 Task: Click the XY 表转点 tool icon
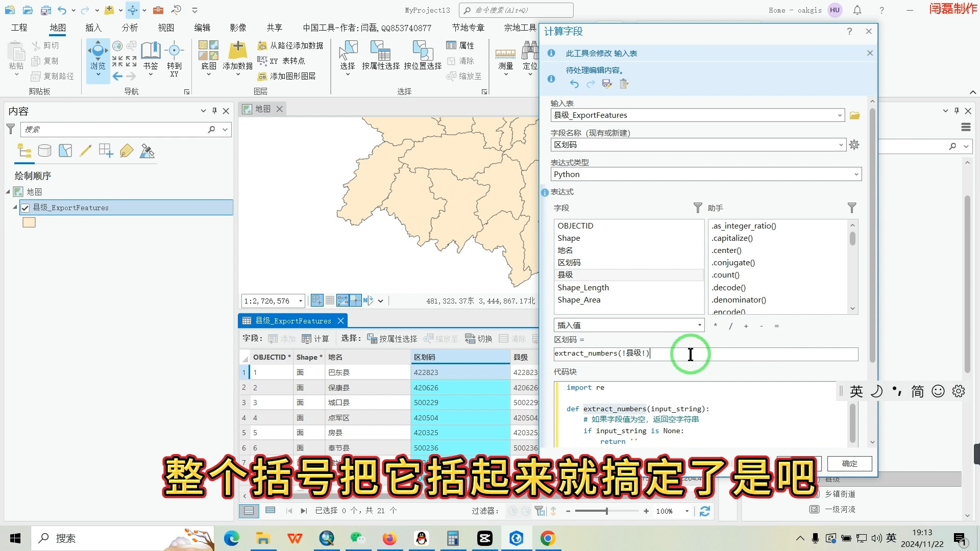pyautogui.click(x=264, y=61)
